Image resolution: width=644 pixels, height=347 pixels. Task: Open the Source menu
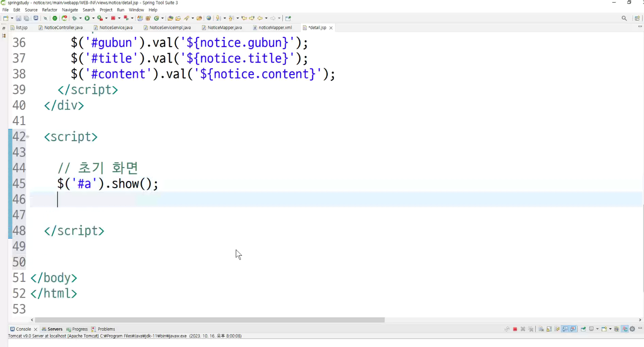click(x=31, y=10)
